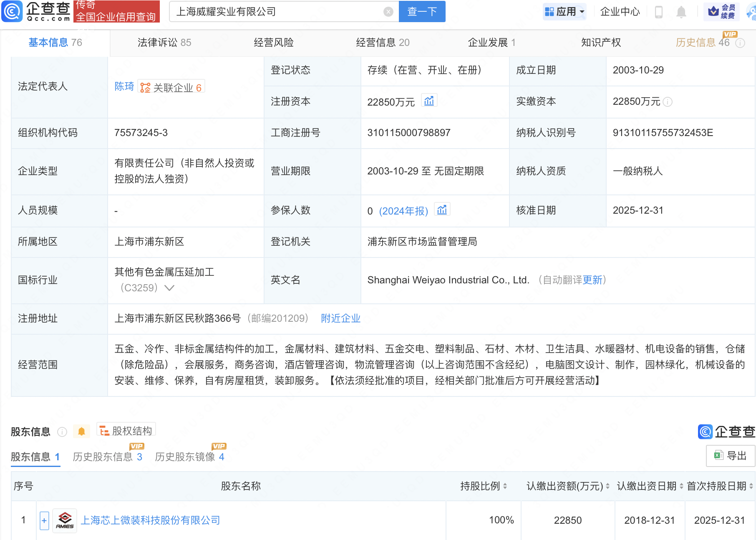This screenshot has width=756, height=540.
Task: Click the chart icon next to 参保人数
Action: pos(442,209)
